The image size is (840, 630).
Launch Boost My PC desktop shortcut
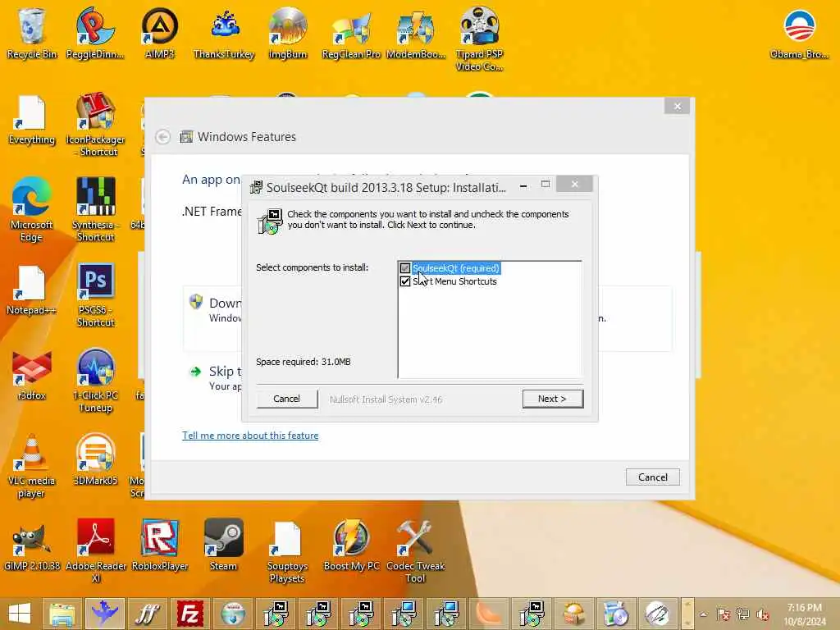click(351, 545)
